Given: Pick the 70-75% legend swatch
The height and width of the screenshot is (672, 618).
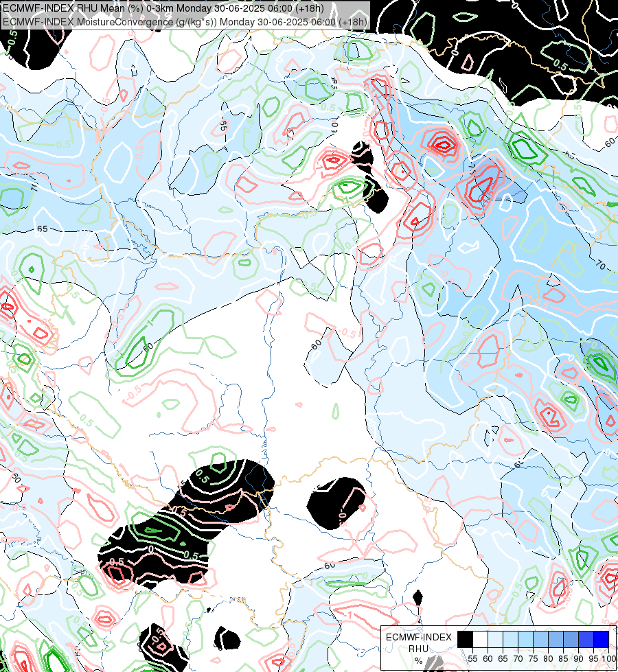Looking at the screenshot, I should (x=526, y=639).
